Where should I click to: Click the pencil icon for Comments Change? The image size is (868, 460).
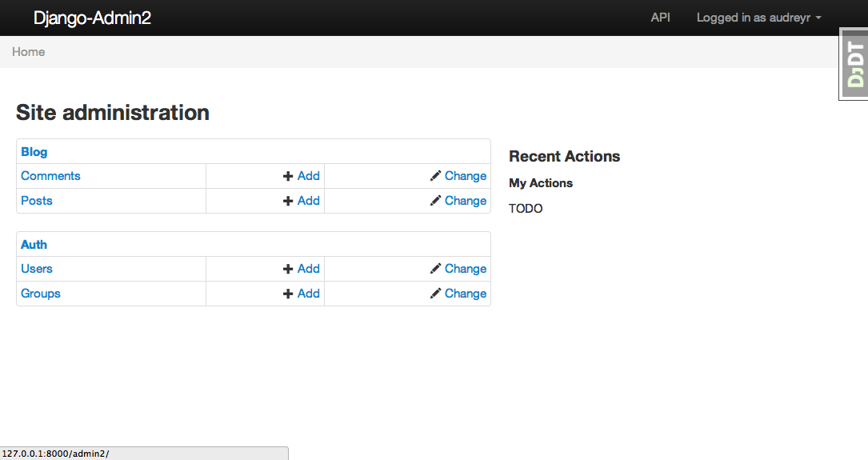[x=435, y=176]
